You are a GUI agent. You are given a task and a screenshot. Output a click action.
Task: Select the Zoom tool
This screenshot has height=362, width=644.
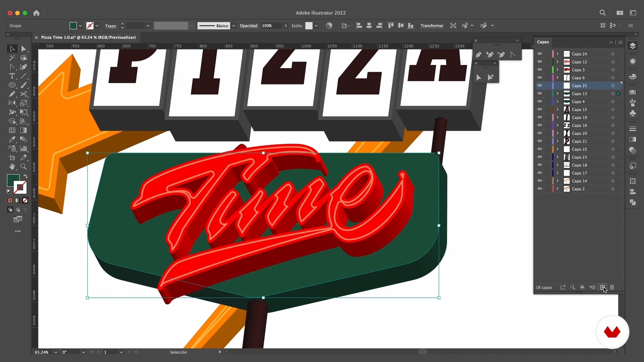tap(23, 166)
